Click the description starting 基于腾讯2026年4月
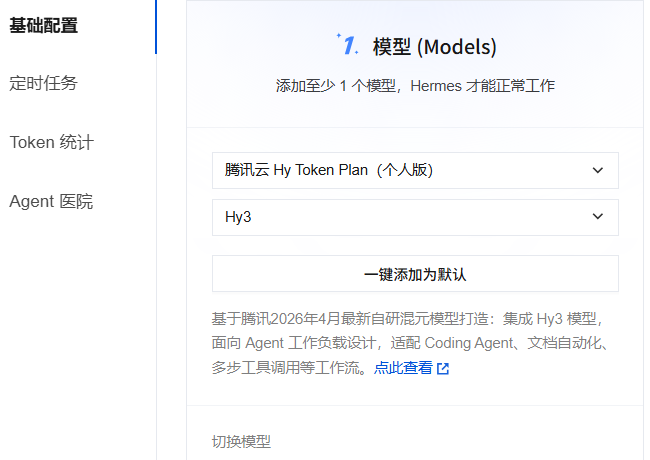 410,343
